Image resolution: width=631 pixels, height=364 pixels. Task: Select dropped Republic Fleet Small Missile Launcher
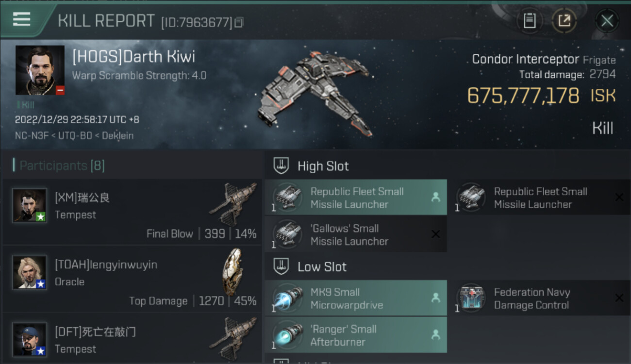[x=356, y=198]
